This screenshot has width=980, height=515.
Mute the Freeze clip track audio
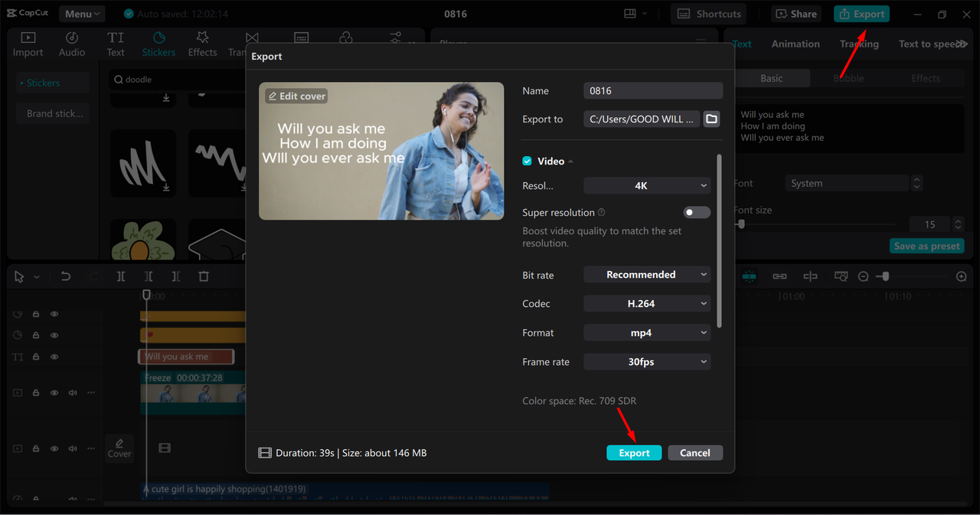click(x=73, y=393)
